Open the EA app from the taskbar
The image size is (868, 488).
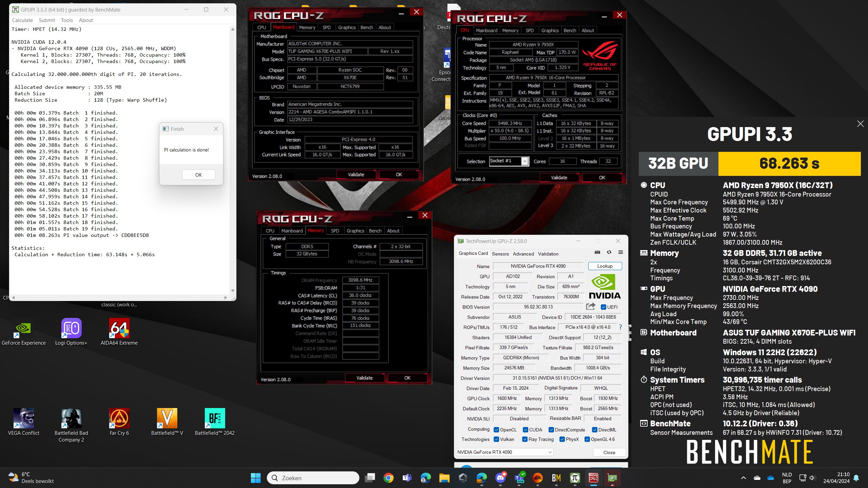click(538, 478)
